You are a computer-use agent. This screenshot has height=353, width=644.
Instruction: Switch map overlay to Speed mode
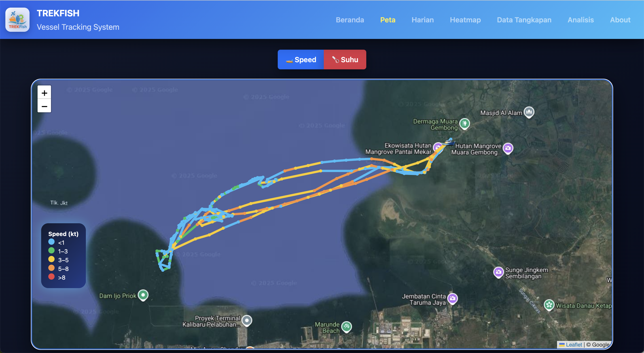point(301,60)
